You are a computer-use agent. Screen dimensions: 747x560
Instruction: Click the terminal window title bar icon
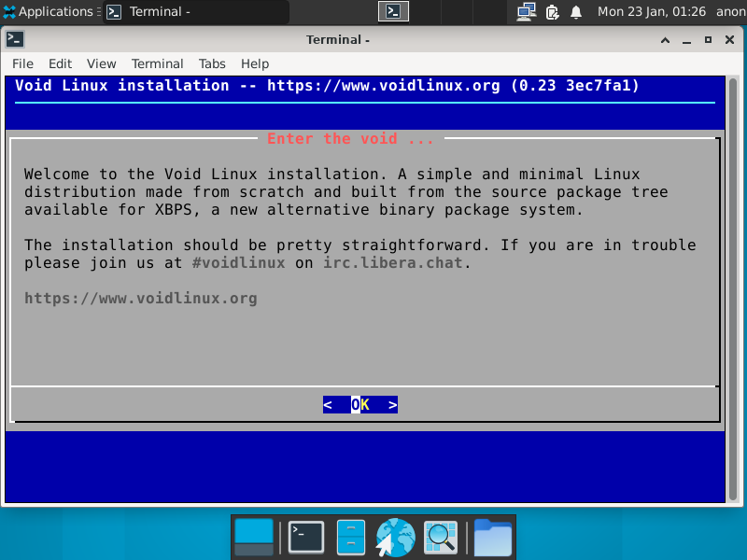15,39
